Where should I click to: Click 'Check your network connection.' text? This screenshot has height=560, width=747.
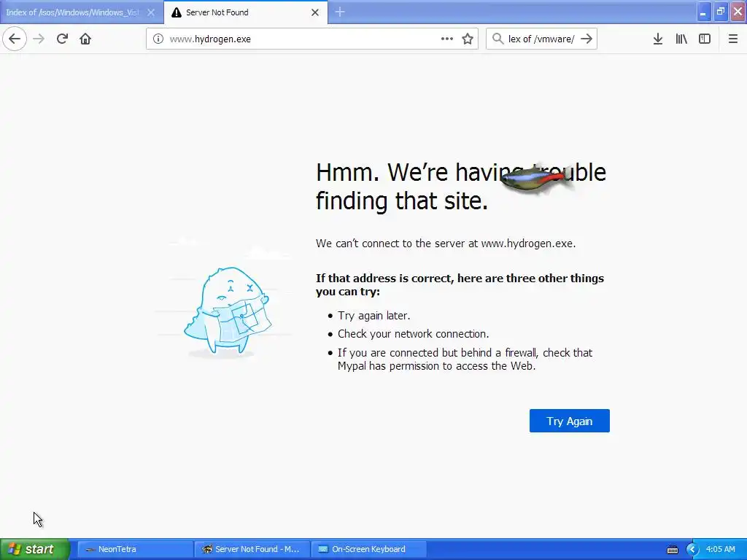pos(413,334)
